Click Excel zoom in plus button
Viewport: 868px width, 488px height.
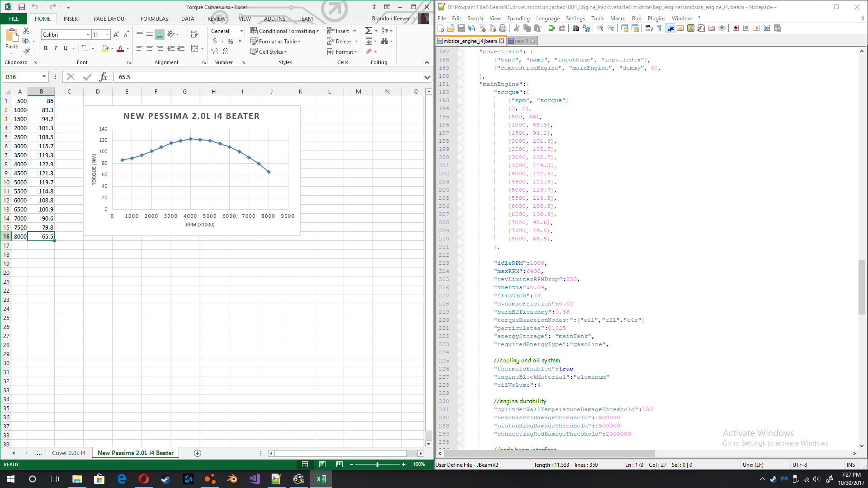pyautogui.click(x=404, y=465)
